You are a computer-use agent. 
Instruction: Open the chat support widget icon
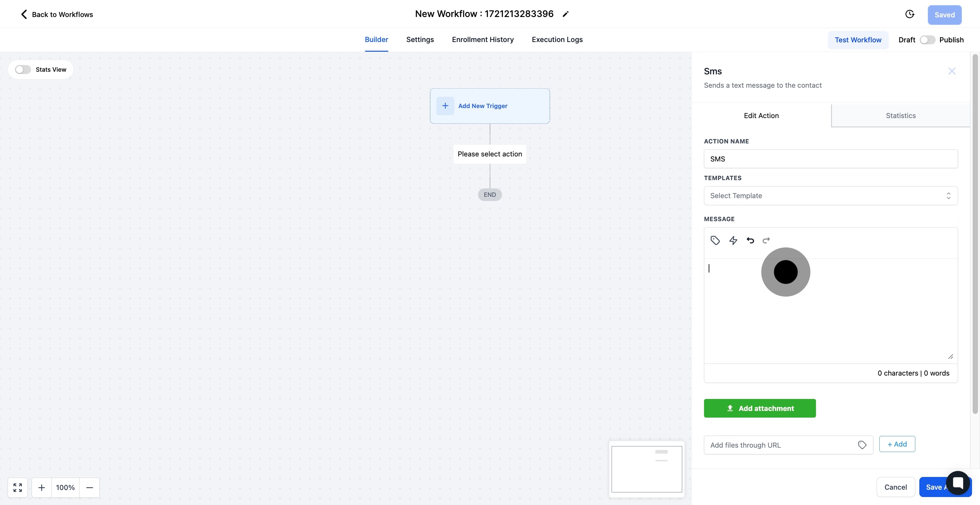point(958,483)
